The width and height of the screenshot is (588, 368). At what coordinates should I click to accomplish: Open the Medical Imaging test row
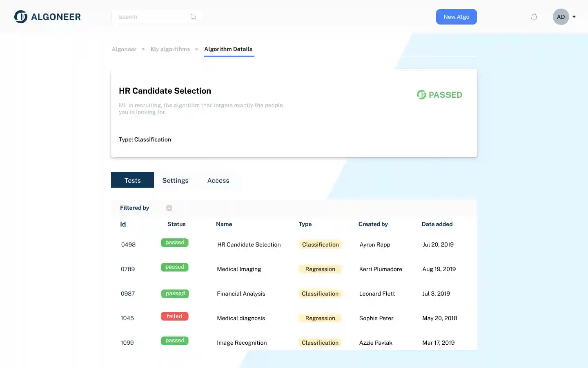point(239,269)
